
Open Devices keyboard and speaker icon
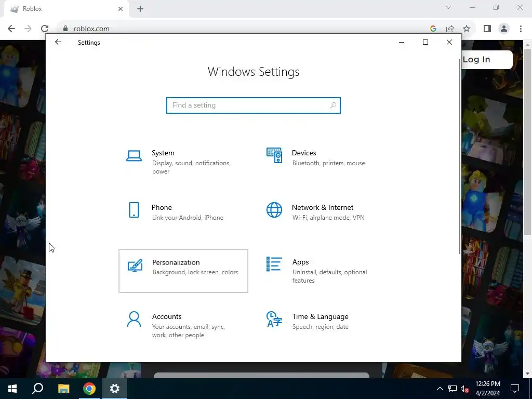tap(274, 155)
